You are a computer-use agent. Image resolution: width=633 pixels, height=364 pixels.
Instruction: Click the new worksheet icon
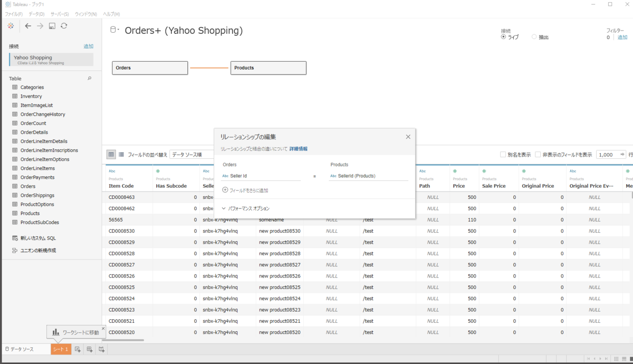(78, 349)
